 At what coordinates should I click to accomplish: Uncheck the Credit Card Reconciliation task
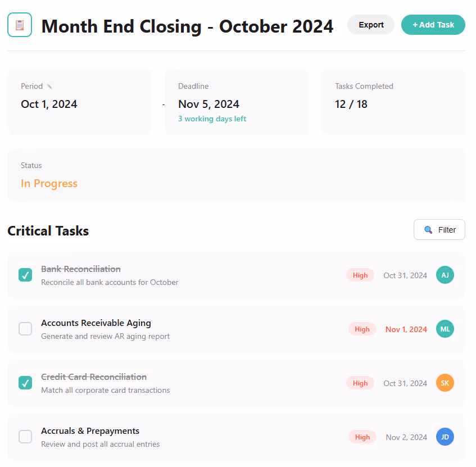tap(25, 383)
